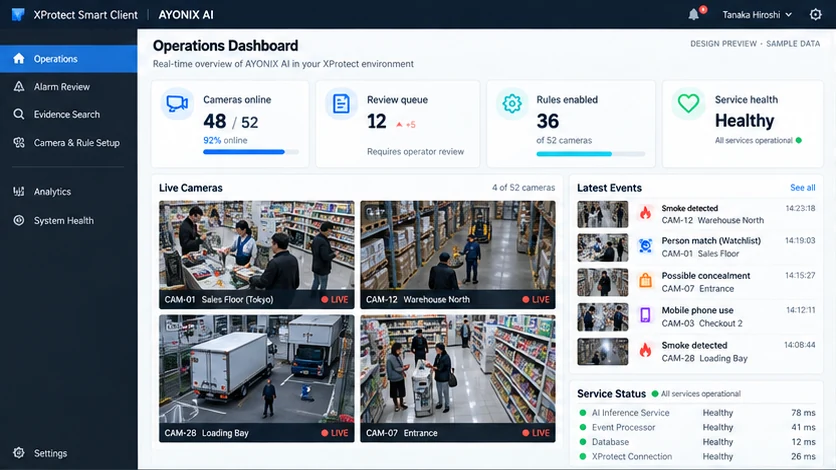Click See all latest events
Screen dimensions: 836x470
pos(802,188)
